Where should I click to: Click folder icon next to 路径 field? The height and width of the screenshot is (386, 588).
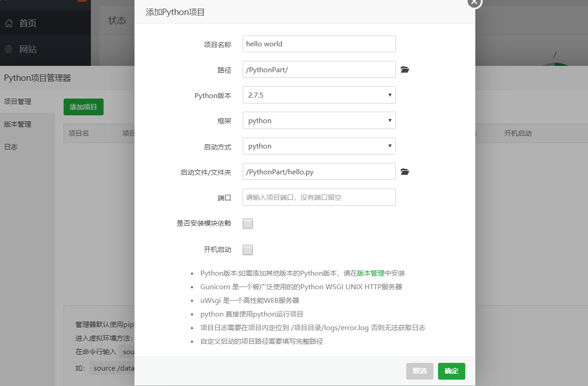point(405,69)
